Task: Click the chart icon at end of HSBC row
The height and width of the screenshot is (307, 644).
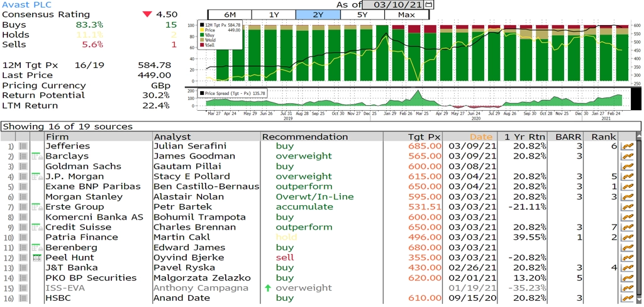Action: pos(627,298)
